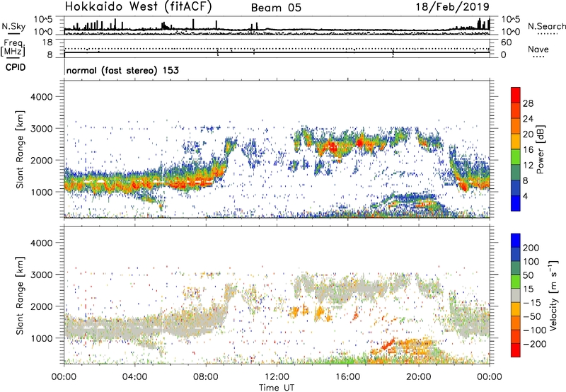Click the 'CPID' label
Viewport: 566px width, 392px height.
(x=16, y=67)
